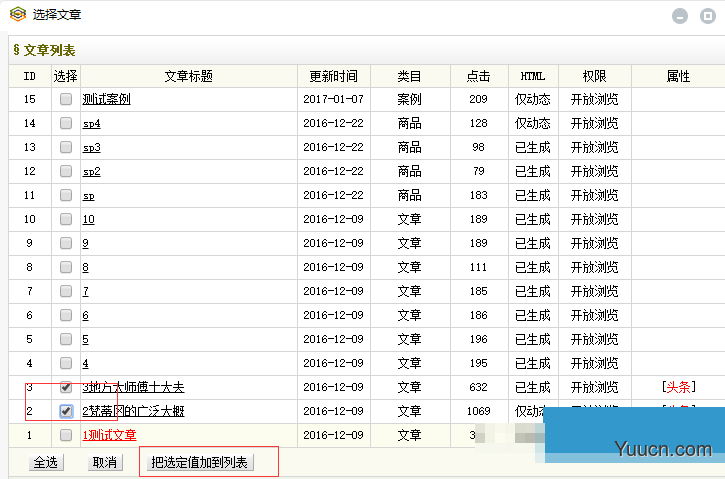The image size is (725, 479).
Task: Close the 选择文章 dialog window
Action: click(706, 16)
